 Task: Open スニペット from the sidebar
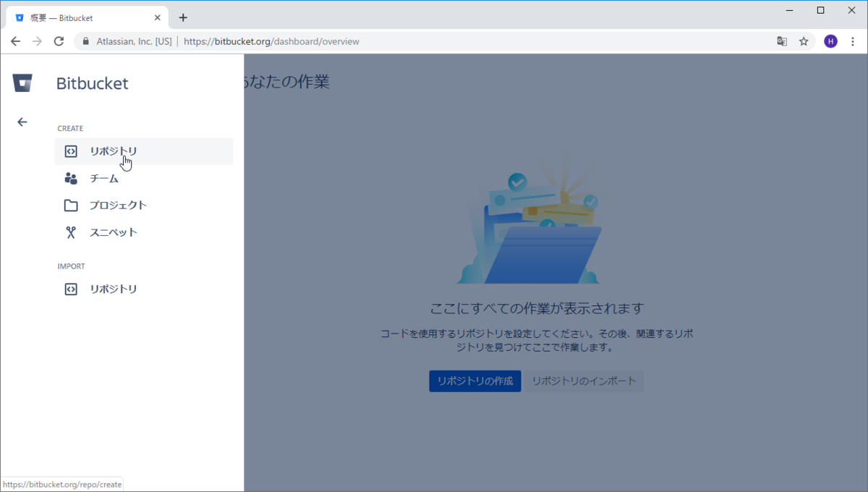(x=113, y=232)
